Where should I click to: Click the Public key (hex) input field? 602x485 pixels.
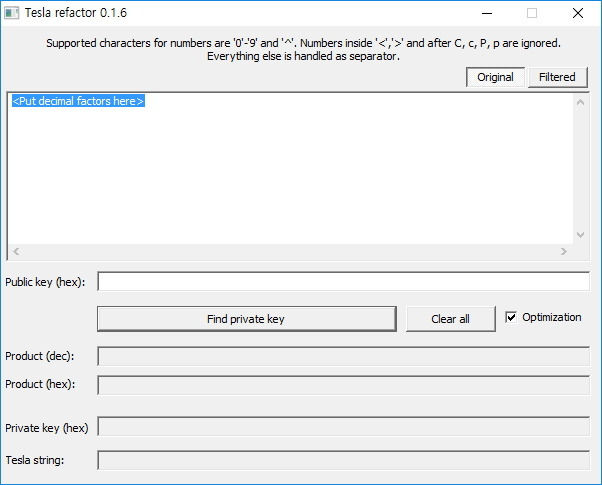[x=344, y=281]
